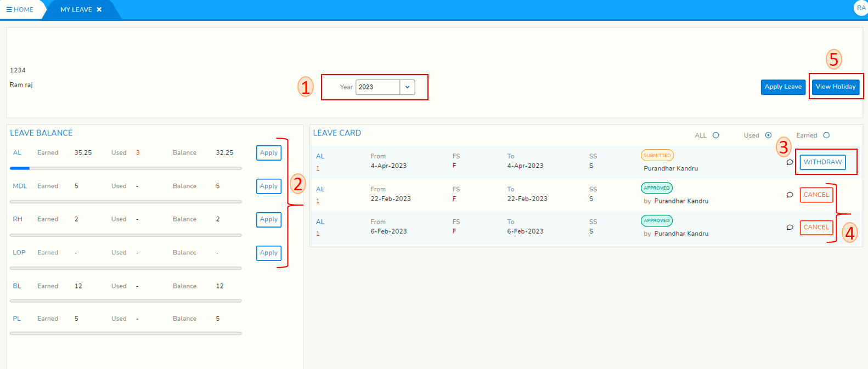The height and width of the screenshot is (369, 868).
Task: Select the MY LEAVE tab
Action: tap(76, 10)
